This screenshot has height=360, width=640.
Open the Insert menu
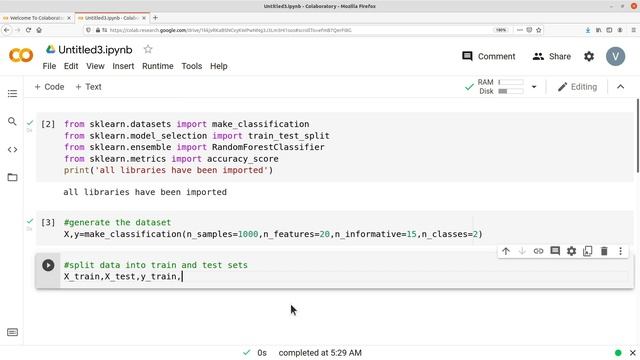[x=123, y=66]
